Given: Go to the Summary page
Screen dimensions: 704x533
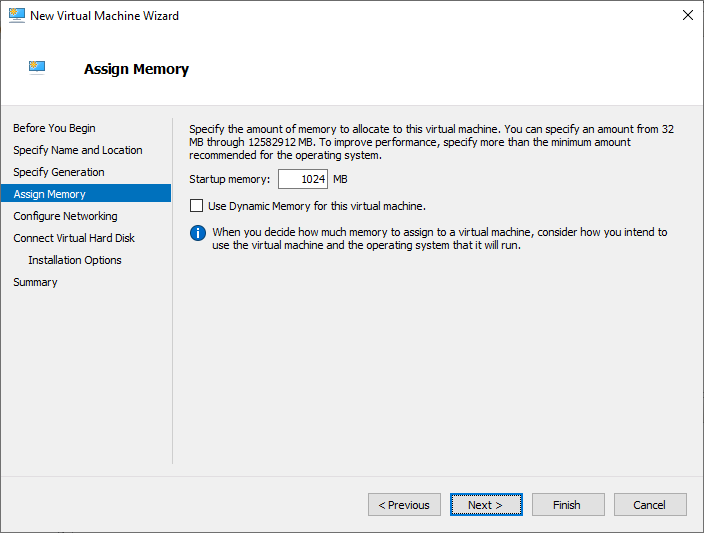Looking at the screenshot, I should tap(35, 282).
